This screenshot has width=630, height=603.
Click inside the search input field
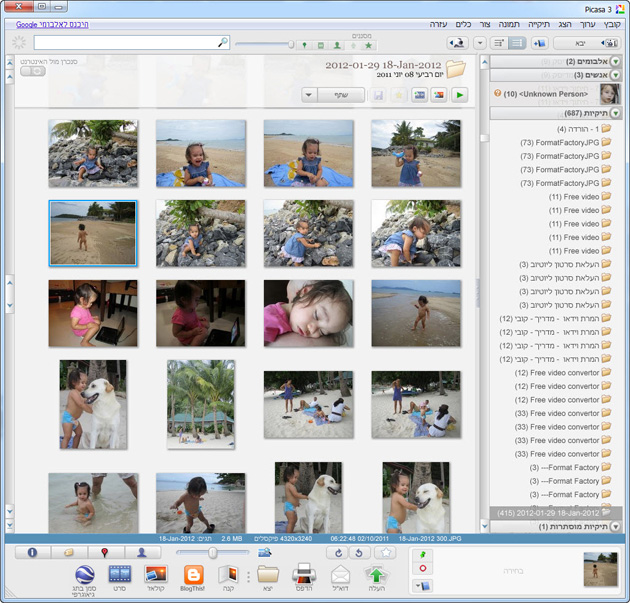[x=127, y=42]
